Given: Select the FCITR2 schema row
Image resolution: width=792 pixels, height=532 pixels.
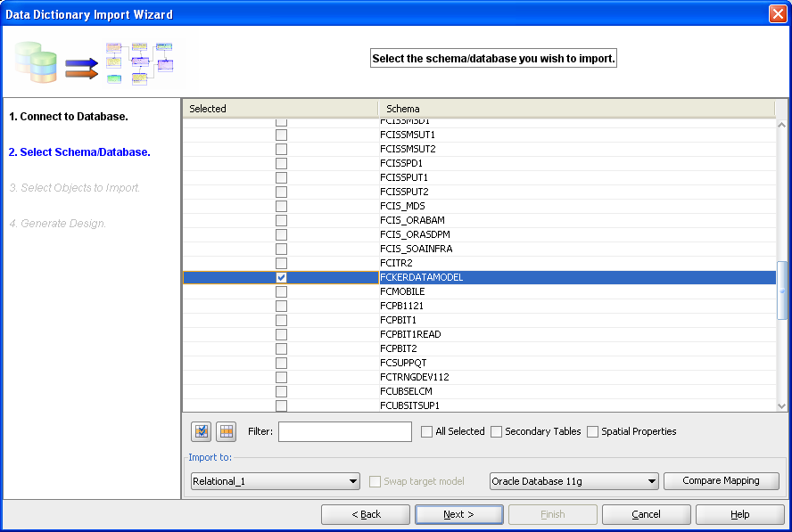Looking at the screenshot, I should [x=479, y=263].
